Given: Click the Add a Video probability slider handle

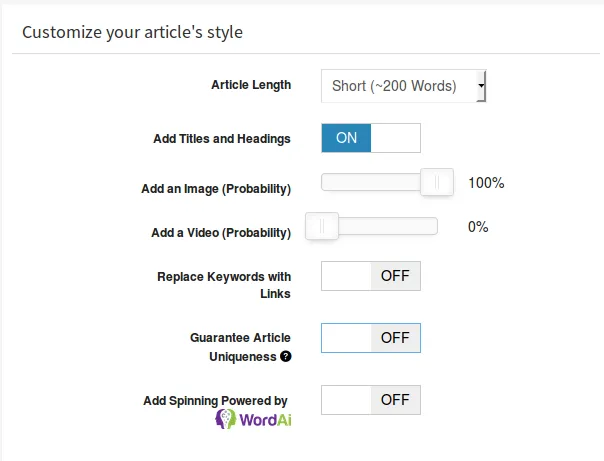Looking at the screenshot, I should point(322,226).
